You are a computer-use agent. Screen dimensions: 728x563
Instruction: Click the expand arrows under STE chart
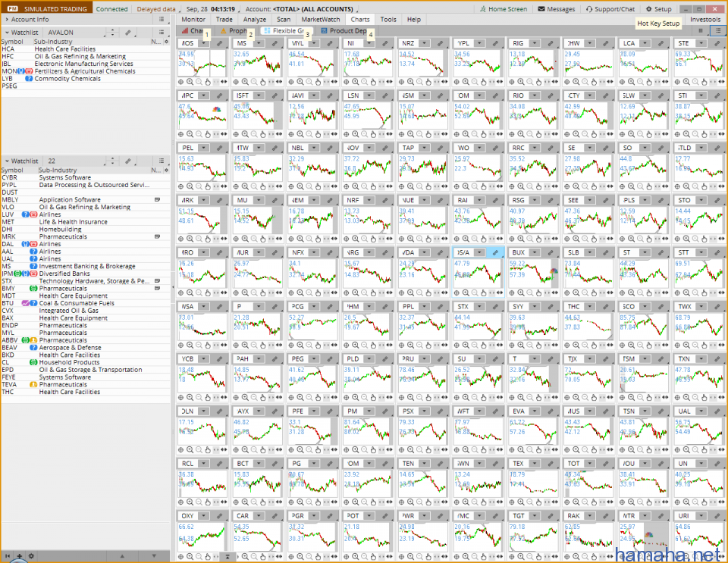(720, 82)
